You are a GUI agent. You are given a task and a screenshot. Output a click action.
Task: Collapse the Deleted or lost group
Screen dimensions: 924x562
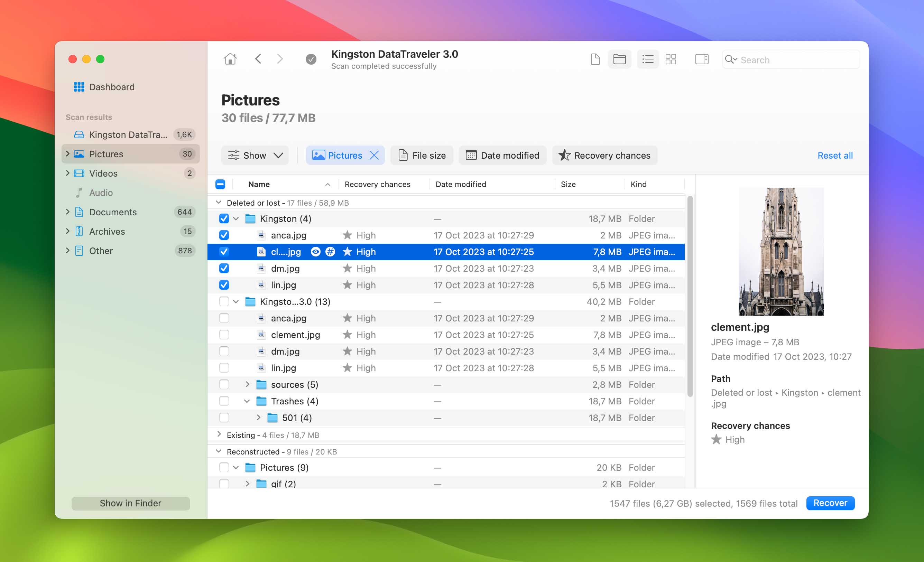(219, 203)
